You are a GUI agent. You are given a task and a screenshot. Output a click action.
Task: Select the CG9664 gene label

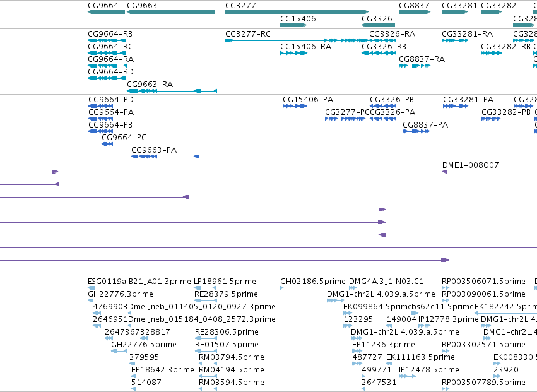tap(103, 6)
